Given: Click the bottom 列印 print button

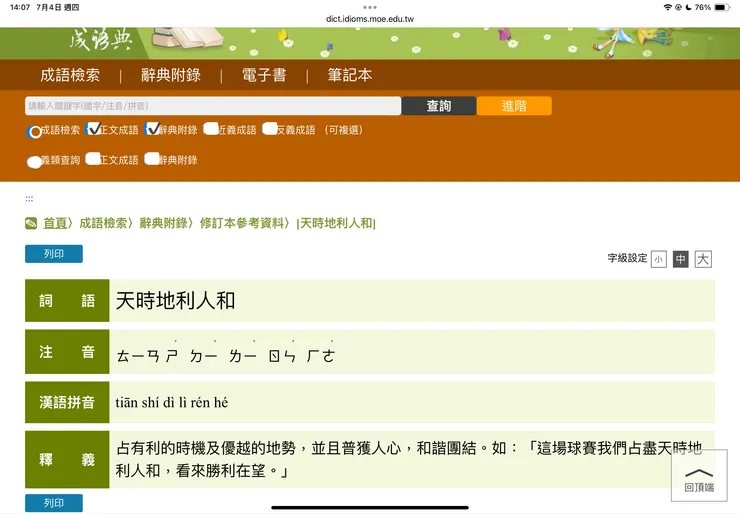Looking at the screenshot, I should point(54,503).
